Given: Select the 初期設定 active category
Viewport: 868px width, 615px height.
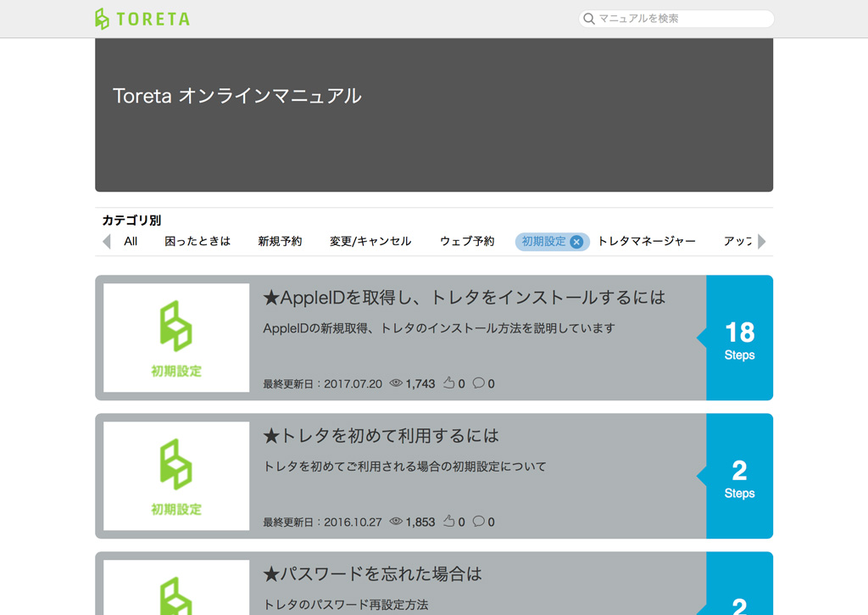Looking at the screenshot, I should (543, 242).
